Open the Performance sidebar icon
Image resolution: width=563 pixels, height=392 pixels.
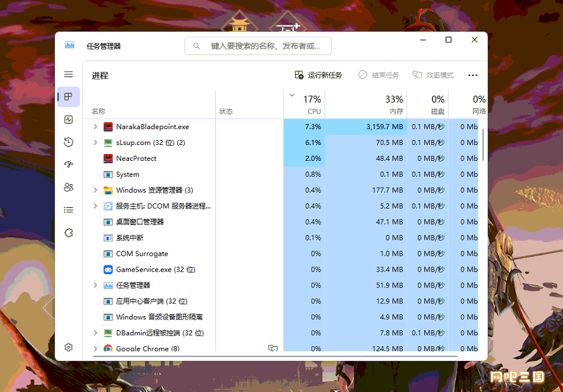tap(68, 120)
